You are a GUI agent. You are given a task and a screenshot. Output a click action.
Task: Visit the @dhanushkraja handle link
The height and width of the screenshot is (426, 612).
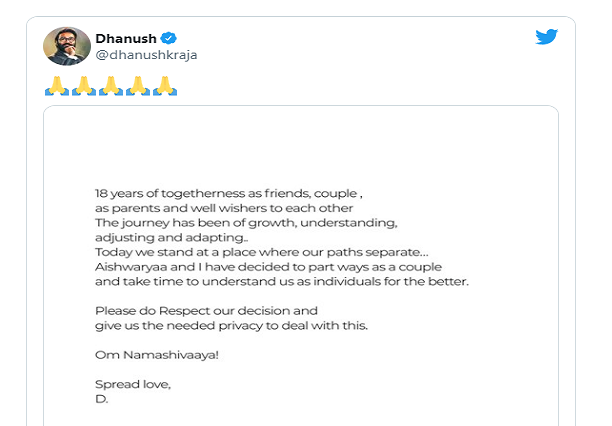pyautogui.click(x=146, y=55)
